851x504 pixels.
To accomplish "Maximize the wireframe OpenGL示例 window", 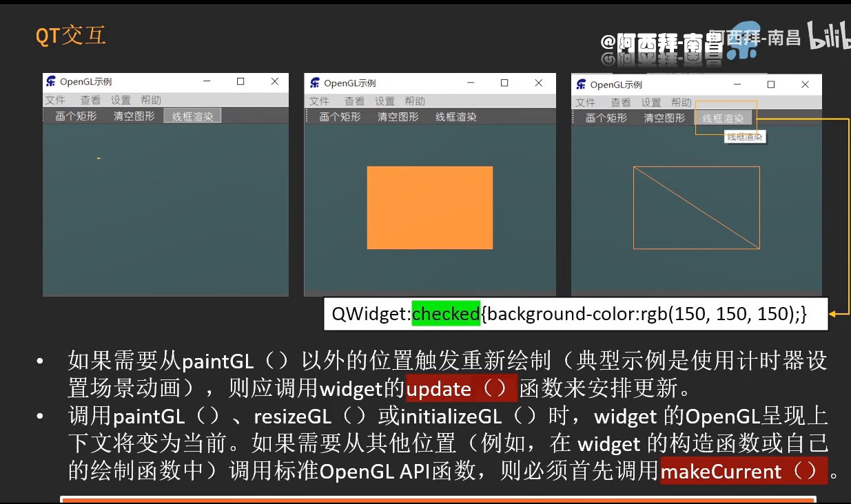I will click(x=771, y=85).
